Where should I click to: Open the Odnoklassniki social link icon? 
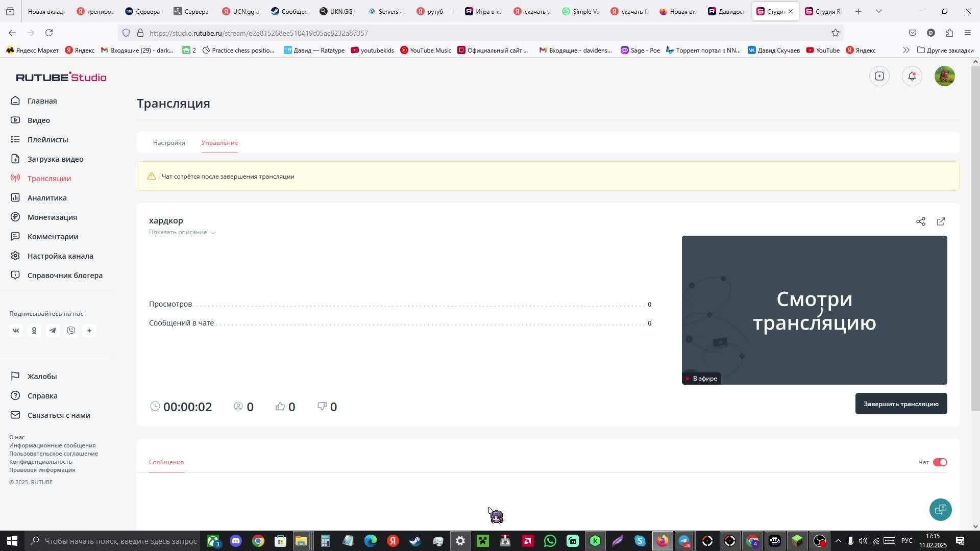[34, 331]
